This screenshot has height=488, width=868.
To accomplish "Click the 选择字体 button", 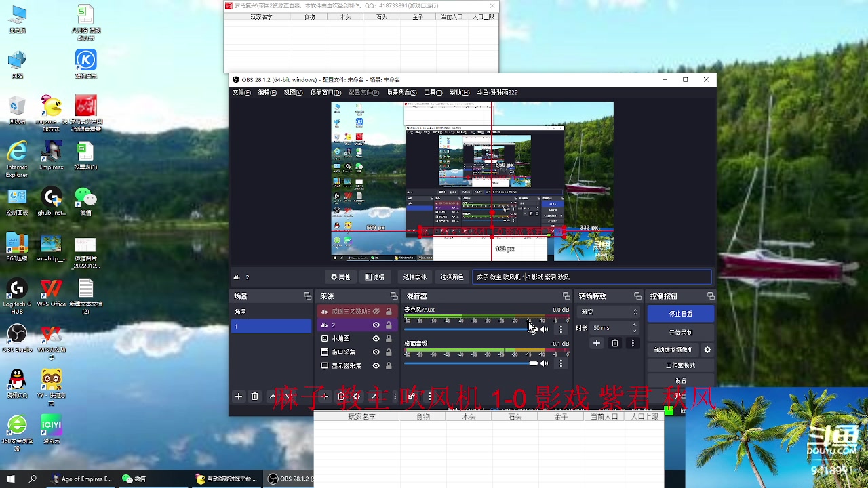I will click(x=415, y=277).
